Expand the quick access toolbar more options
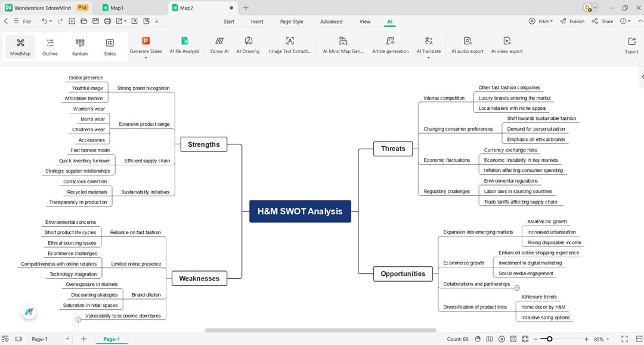The height and width of the screenshot is (345, 644). click(x=157, y=21)
